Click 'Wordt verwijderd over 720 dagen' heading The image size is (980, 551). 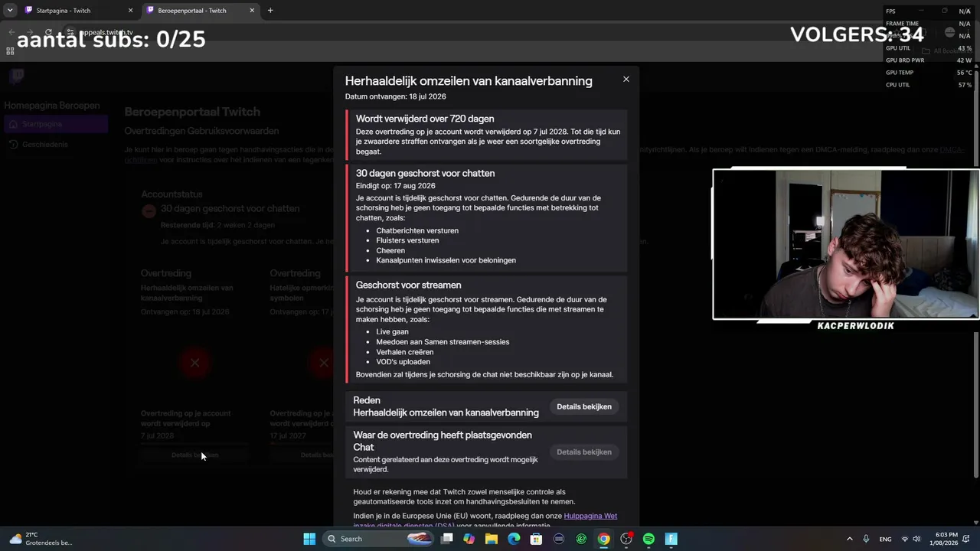click(x=425, y=119)
